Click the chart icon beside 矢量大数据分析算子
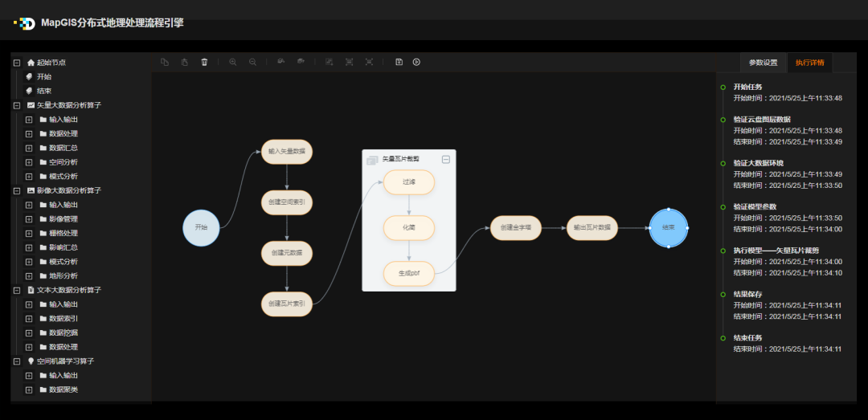This screenshot has width=868, height=420. [31, 105]
